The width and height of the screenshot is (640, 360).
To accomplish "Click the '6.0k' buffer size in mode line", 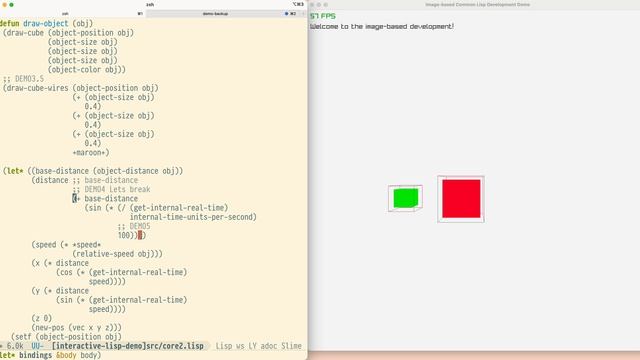I will pyautogui.click(x=15, y=346).
